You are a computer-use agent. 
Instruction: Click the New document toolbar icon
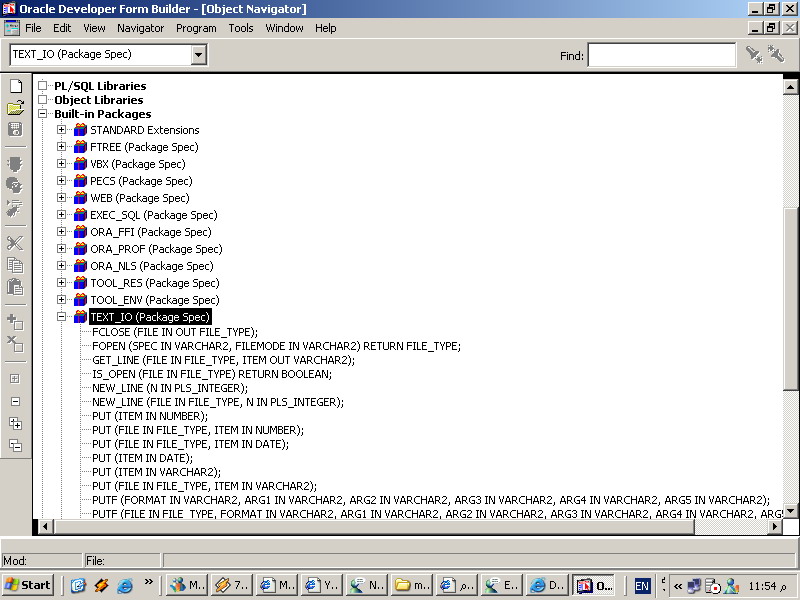(x=15, y=86)
